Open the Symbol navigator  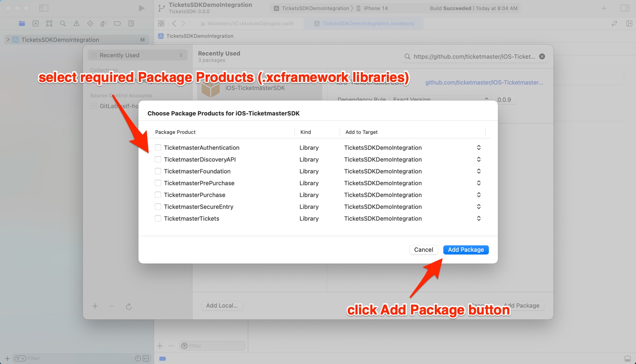click(49, 23)
